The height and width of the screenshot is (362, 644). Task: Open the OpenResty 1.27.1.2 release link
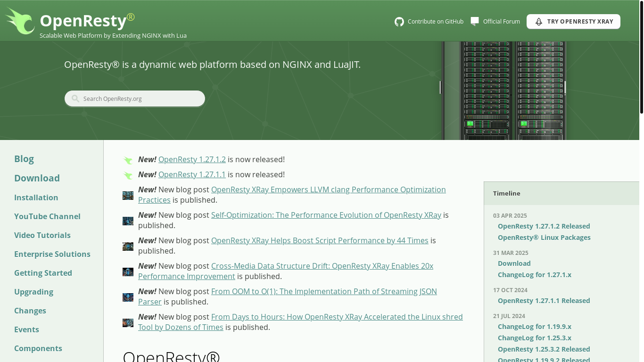click(192, 159)
